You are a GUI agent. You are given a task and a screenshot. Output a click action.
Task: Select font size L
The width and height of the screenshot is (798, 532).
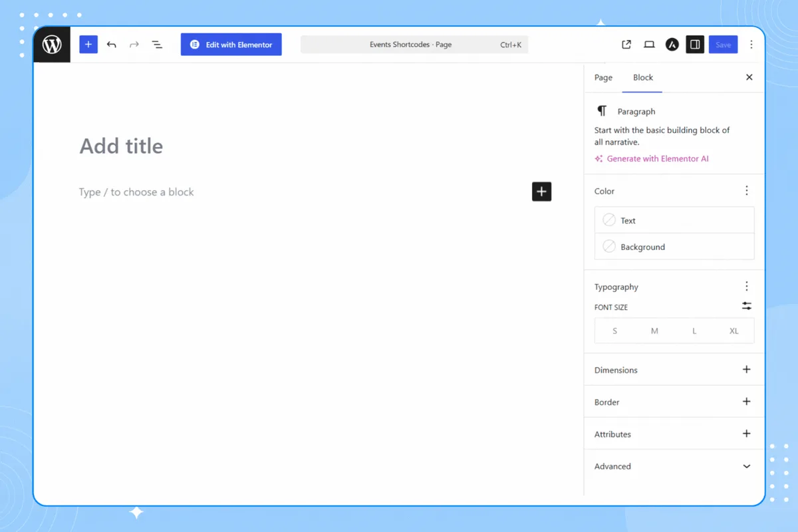tap(694, 331)
